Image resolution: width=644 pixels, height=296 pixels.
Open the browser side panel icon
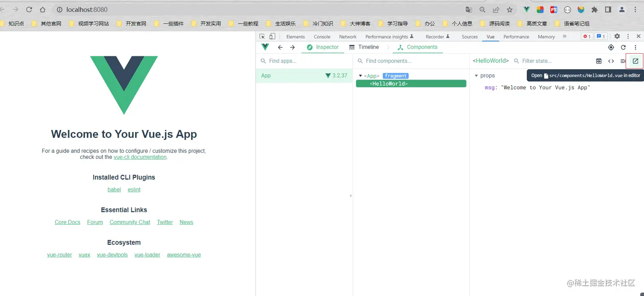tap(608, 9)
